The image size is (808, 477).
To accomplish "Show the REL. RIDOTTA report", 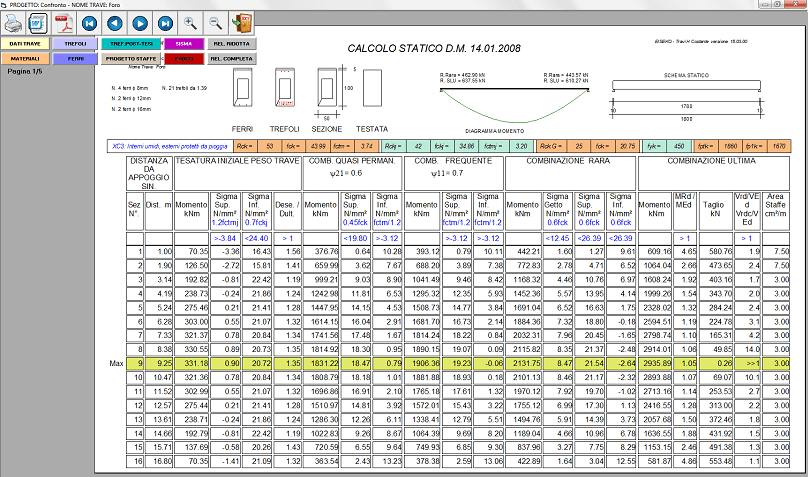I will (232, 44).
